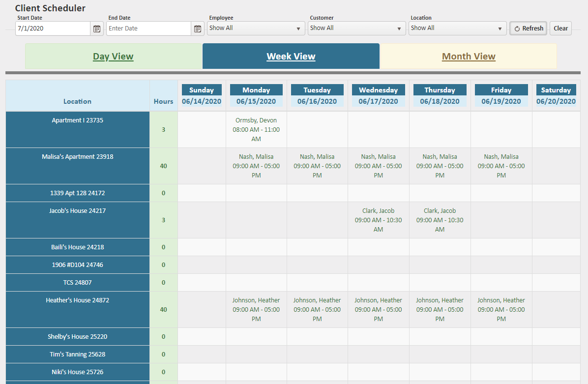588x384 pixels.
Task: Click the TCS 24807 location row
Action: pyautogui.click(x=77, y=282)
